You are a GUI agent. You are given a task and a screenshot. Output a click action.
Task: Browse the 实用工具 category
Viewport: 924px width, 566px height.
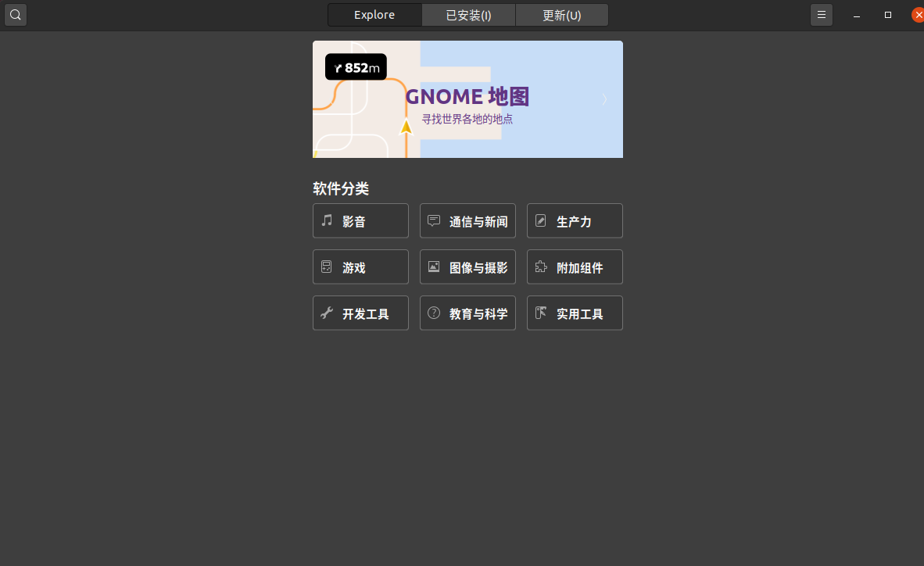(575, 313)
